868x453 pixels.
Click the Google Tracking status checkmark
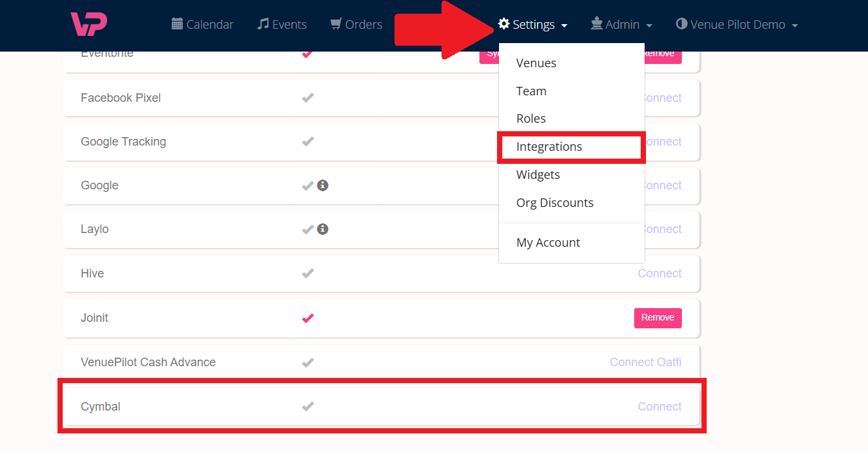tap(308, 142)
